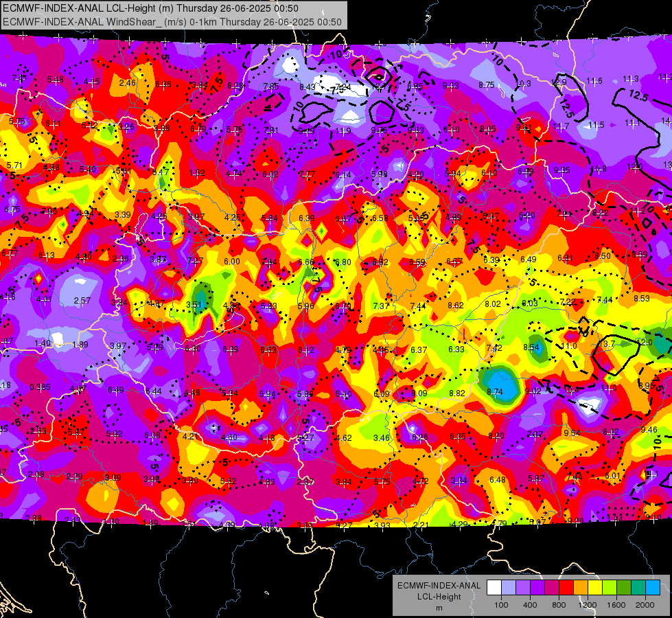This screenshot has height=618, width=672.
Task: Click the 9.02 grid value
Action: click(x=533, y=391)
